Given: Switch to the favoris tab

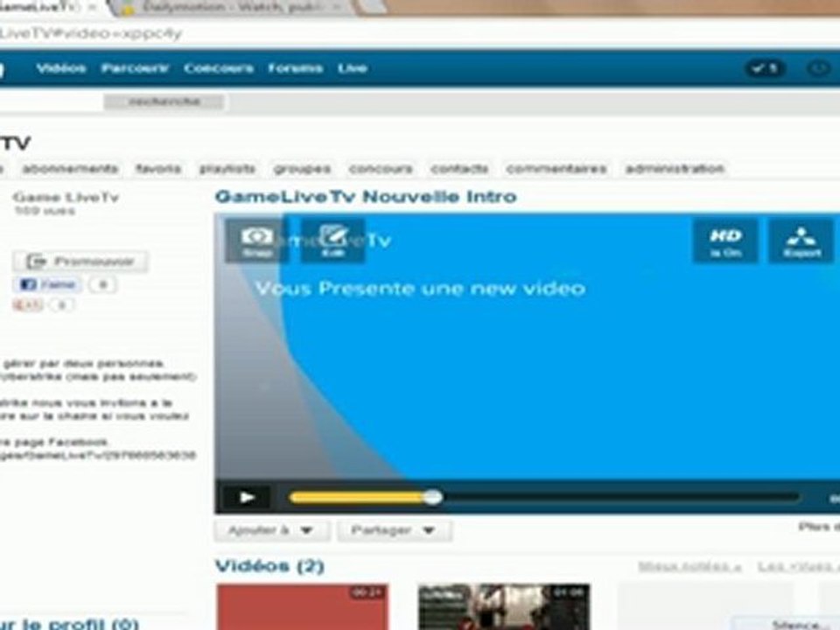Looking at the screenshot, I should (158, 169).
